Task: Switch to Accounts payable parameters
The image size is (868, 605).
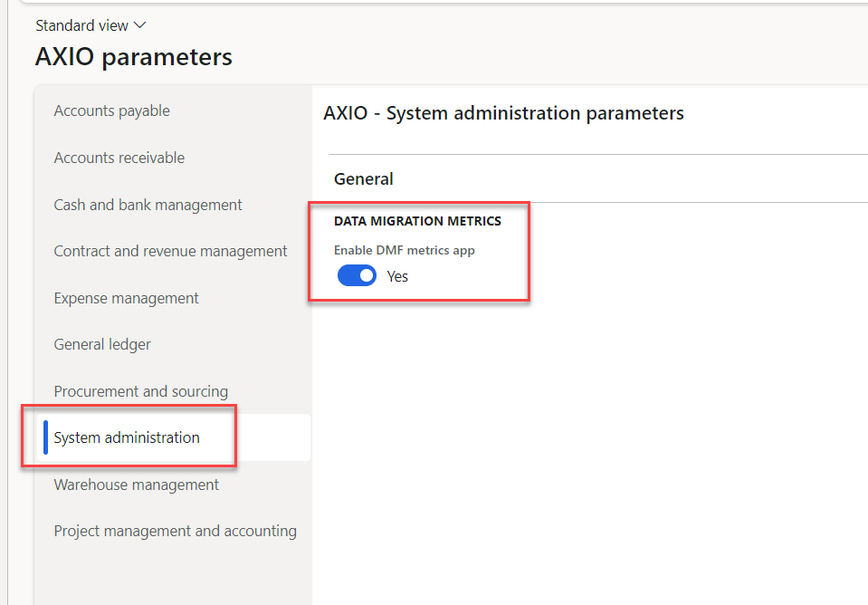Action: coord(111,110)
